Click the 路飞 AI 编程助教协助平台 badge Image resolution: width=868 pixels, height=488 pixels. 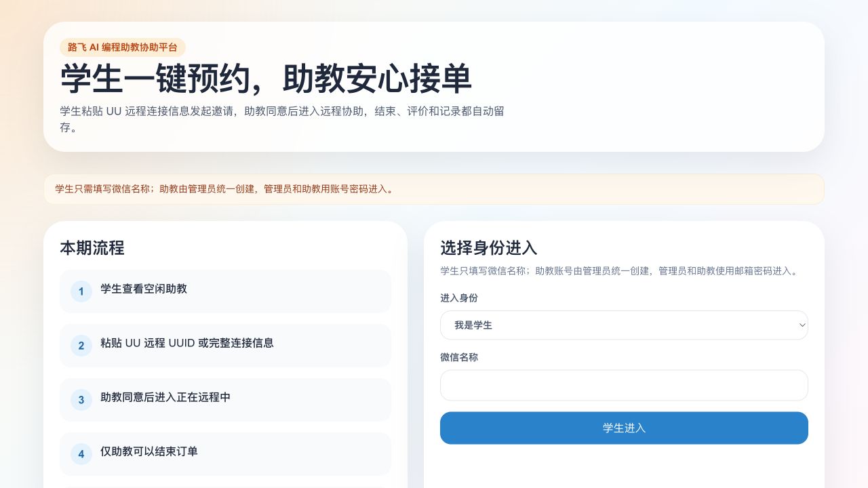click(x=123, y=47)
